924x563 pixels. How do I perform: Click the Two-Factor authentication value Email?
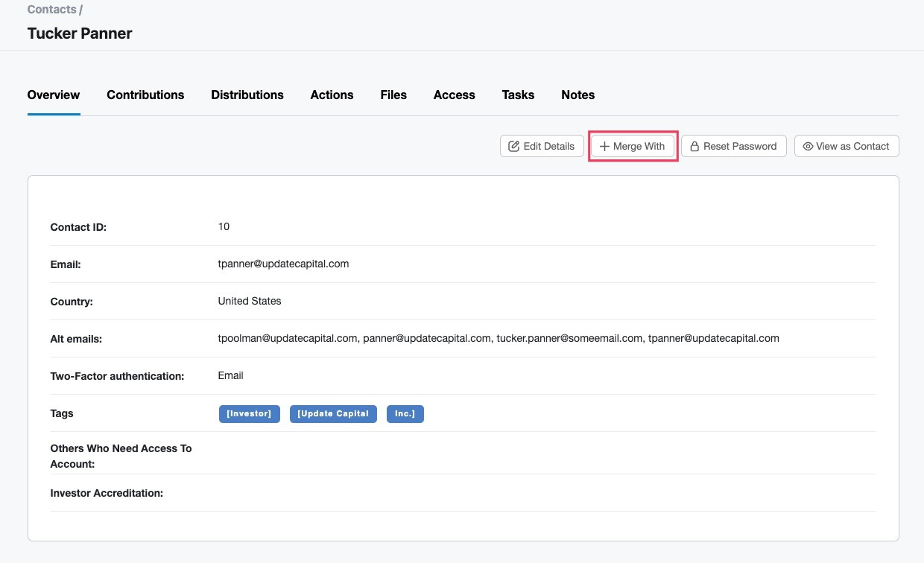click(231, 375)
